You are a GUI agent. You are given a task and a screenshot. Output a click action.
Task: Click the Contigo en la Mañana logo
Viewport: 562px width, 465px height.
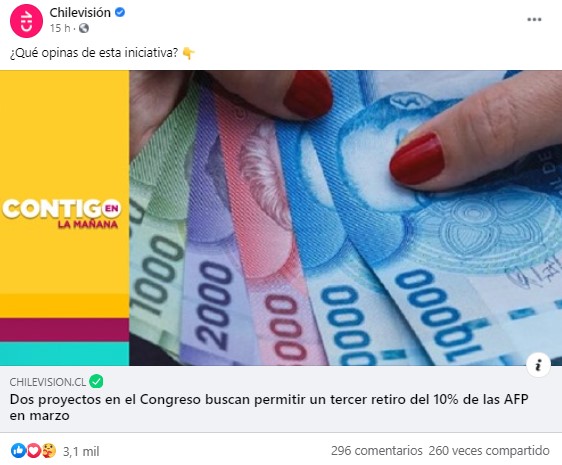point(62,214)
